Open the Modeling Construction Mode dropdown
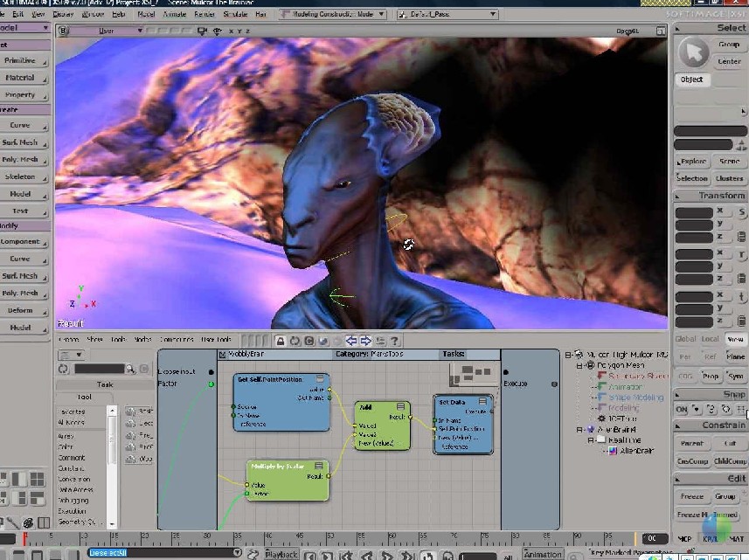The image size is (749, 560). [x=333, y=14]
